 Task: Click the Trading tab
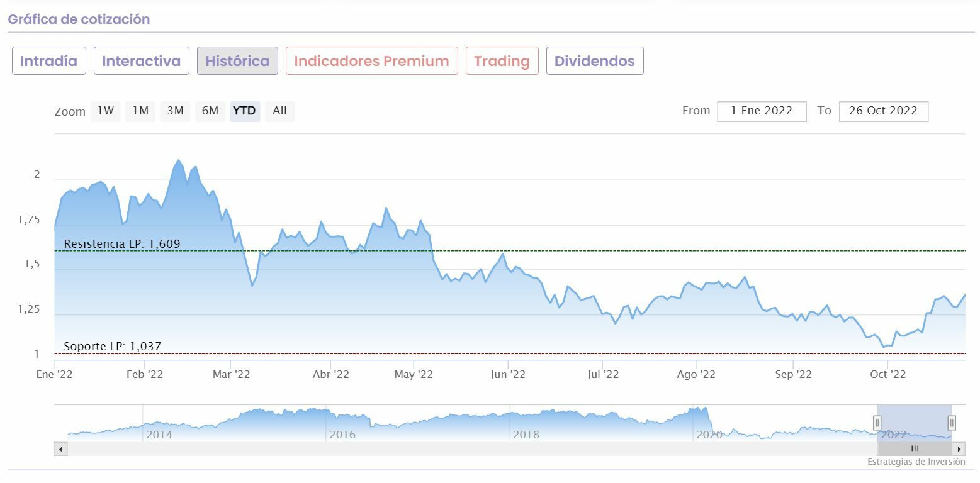(x=502, y=61)
